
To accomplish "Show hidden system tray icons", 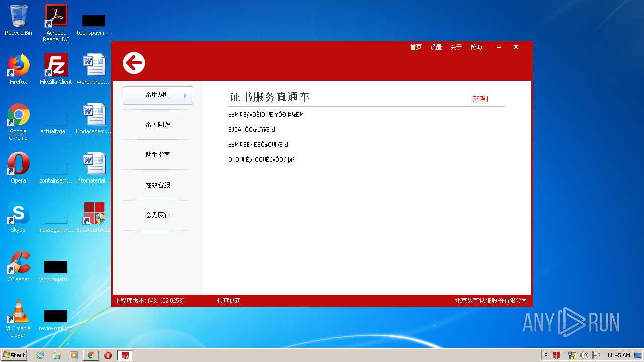I will [x=546, y=355].
